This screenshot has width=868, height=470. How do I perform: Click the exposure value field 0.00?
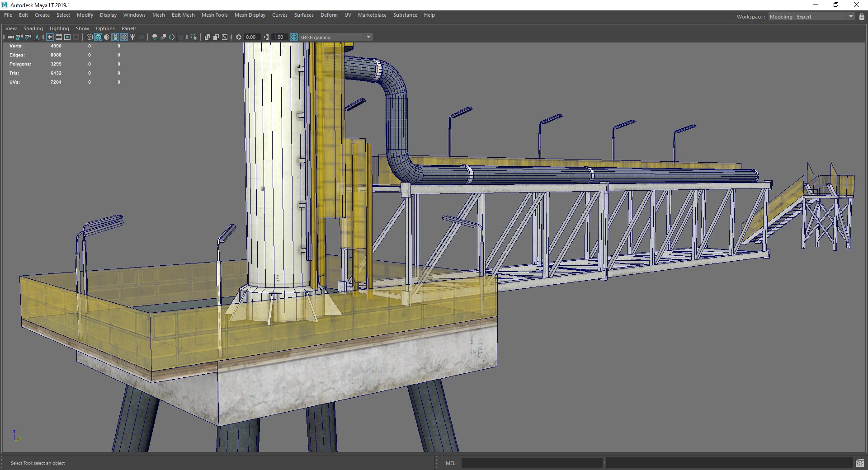(252, 37)
